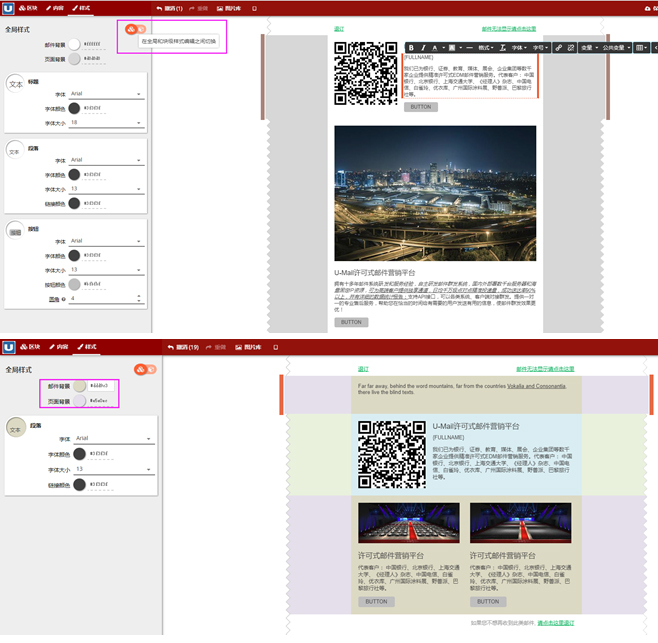Image resolution: width=658 pixels, height=643 pixels.
Task: Click 段落 link color swatch in top panel
Action: tap(74, 204)
